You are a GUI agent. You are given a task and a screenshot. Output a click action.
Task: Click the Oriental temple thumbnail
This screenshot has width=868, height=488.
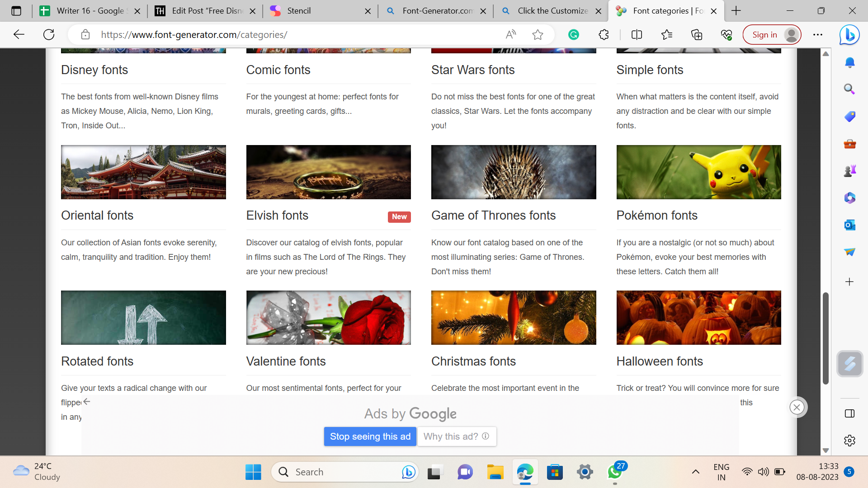143,172
